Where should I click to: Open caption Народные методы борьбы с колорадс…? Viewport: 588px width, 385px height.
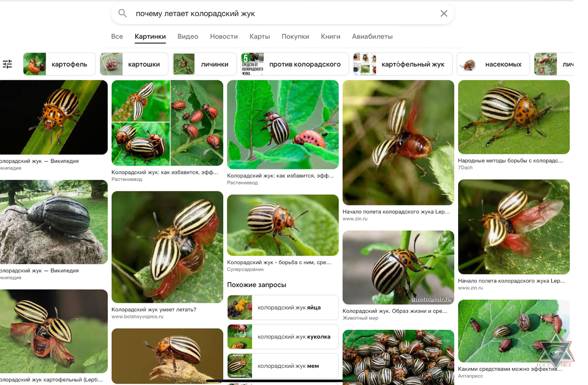(511, 160)
